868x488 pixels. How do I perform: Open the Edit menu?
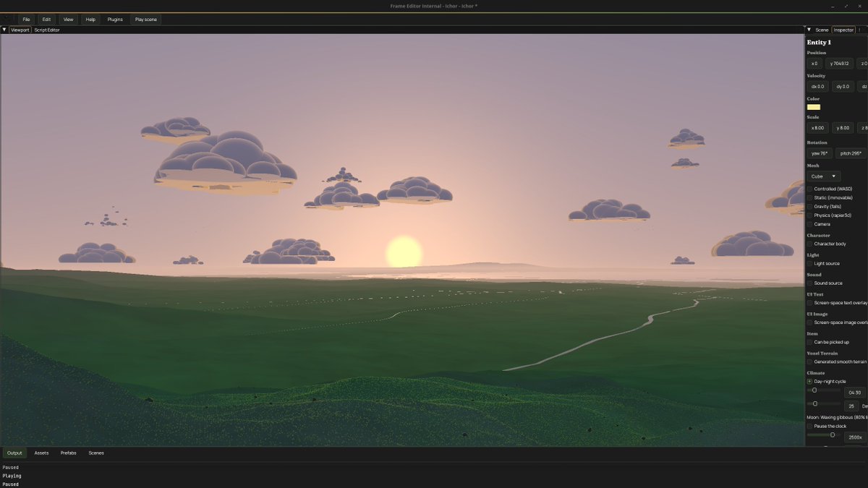point(46,20)
